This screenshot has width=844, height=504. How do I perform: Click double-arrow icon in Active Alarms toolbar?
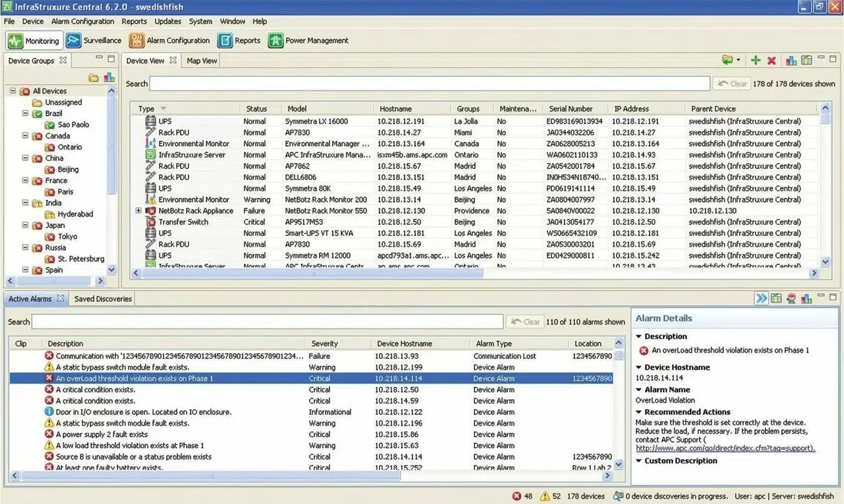761,298
